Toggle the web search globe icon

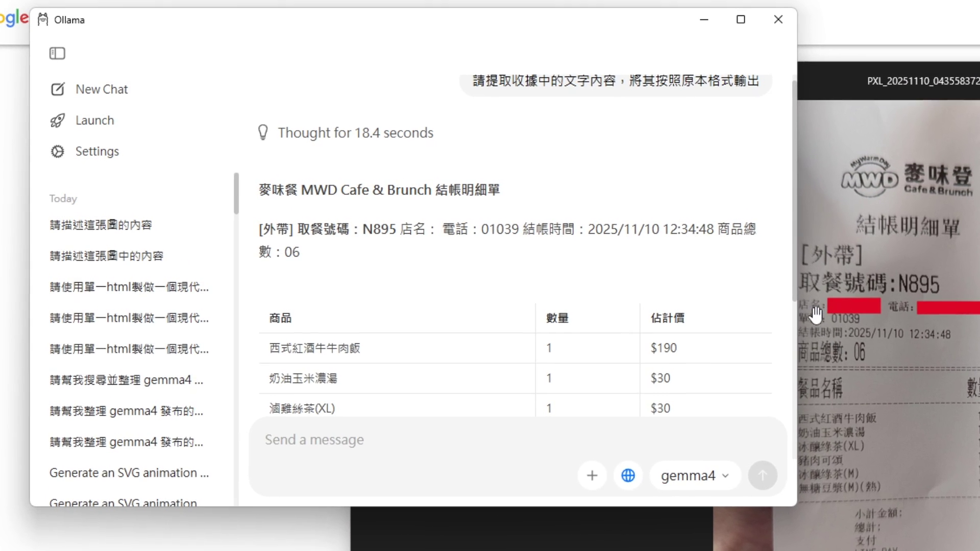[628, 475]
